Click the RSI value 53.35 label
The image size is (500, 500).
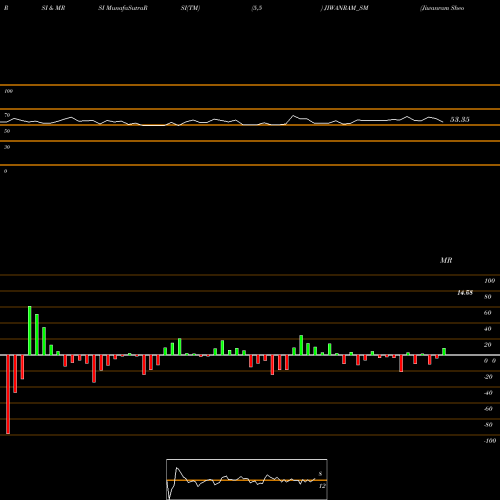click(460, 119)
